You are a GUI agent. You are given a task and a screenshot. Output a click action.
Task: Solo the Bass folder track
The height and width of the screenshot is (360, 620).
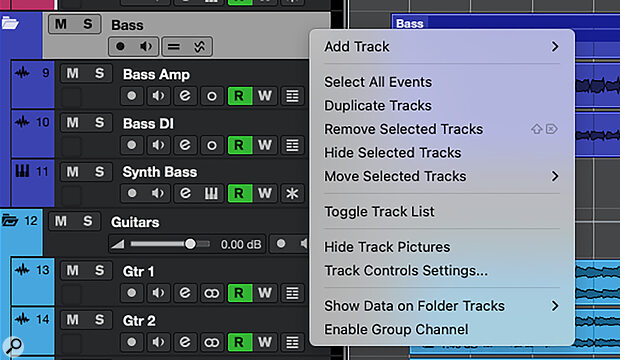click(87, 24)
